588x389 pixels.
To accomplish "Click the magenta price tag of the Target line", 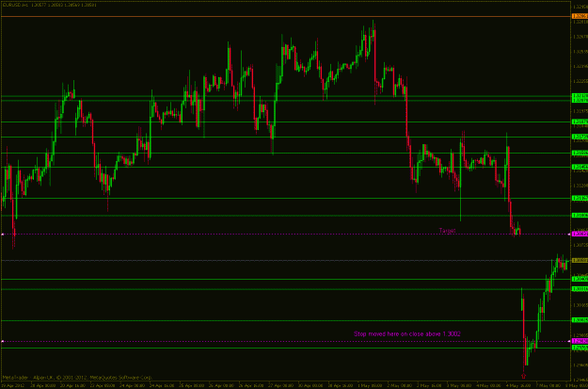I will coord(580,235).
